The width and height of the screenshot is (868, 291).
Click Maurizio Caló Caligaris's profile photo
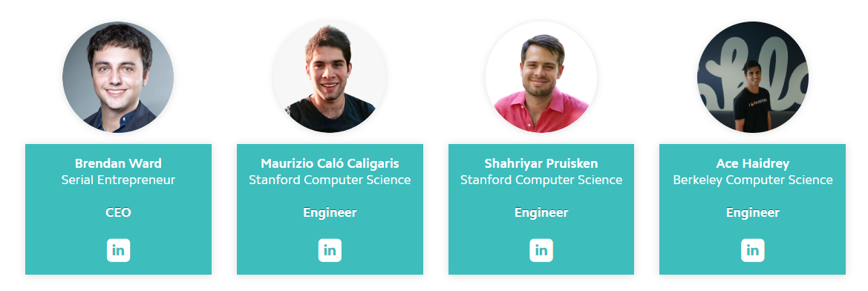[x=330, y=77]
